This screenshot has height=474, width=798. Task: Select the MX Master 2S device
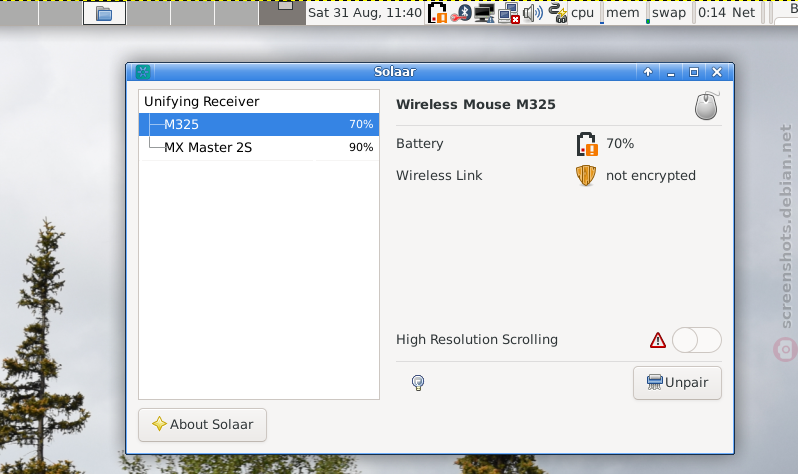pos(259,147)
